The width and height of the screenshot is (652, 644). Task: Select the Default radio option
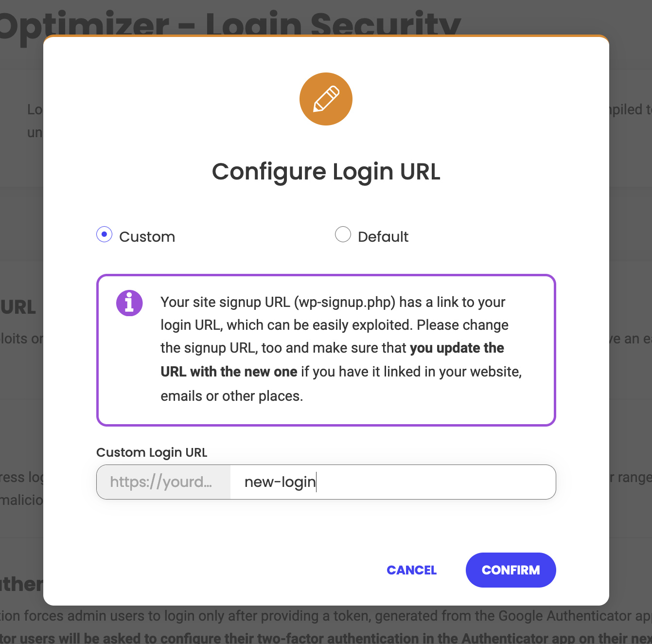tap(343, 234)
